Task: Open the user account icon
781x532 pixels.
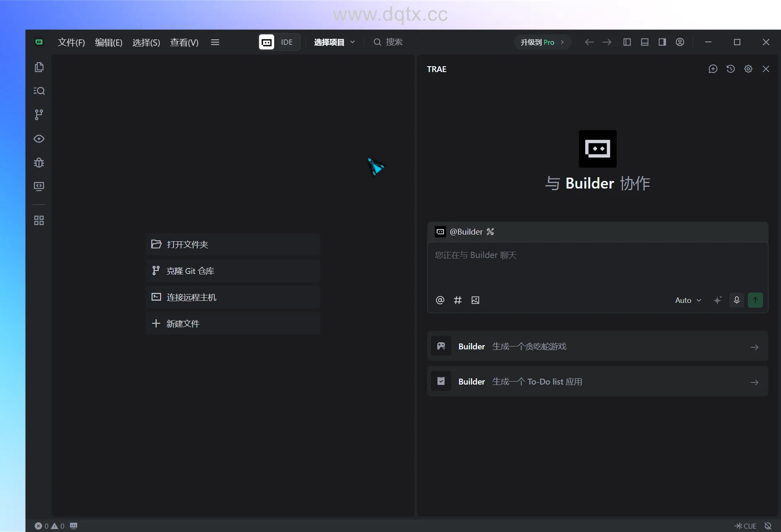Action: tap(680, 42)
